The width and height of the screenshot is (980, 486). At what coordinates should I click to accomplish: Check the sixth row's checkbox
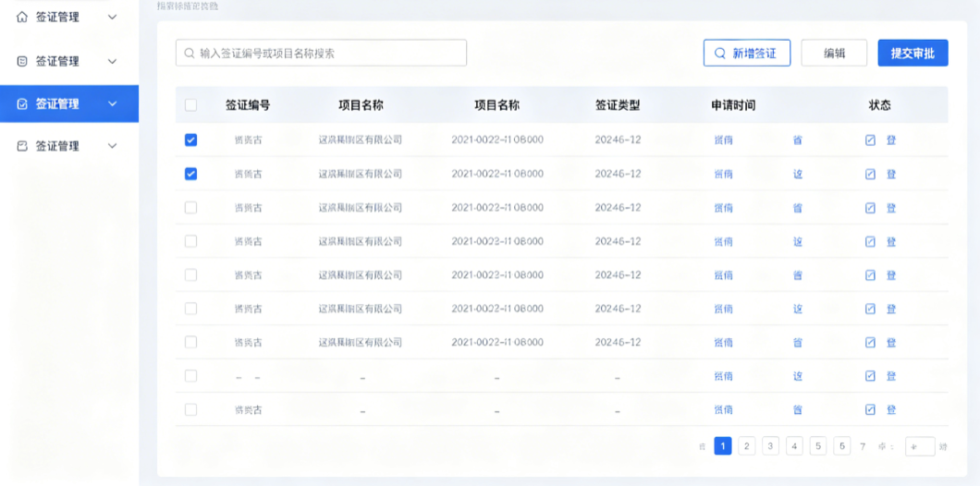[190, 309]
